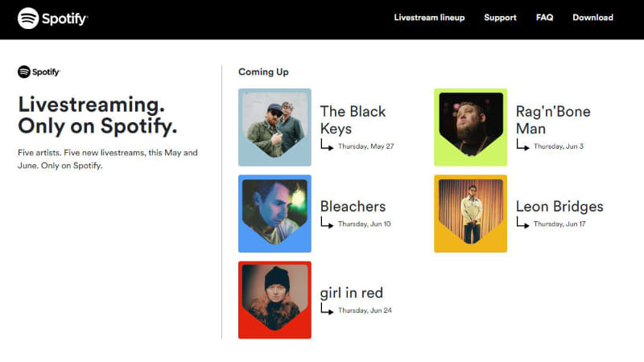Select the Bleachers title link
The width and height of the screenshot is (644, 362).
pos(353,207)
